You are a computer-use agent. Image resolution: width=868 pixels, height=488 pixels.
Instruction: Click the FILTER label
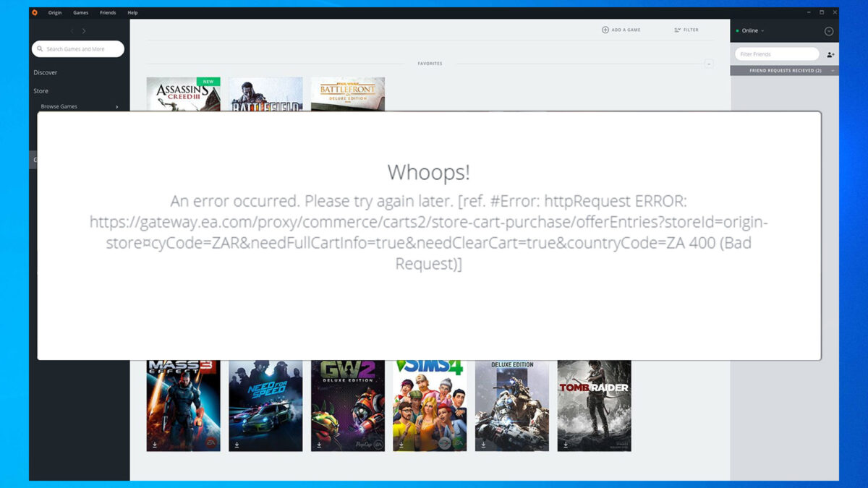[x=692, y=30]
